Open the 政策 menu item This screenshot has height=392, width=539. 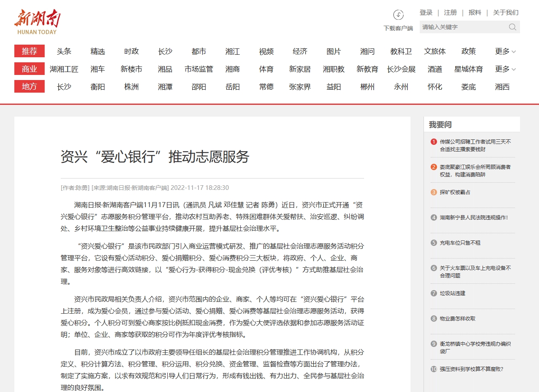[469, 51]
